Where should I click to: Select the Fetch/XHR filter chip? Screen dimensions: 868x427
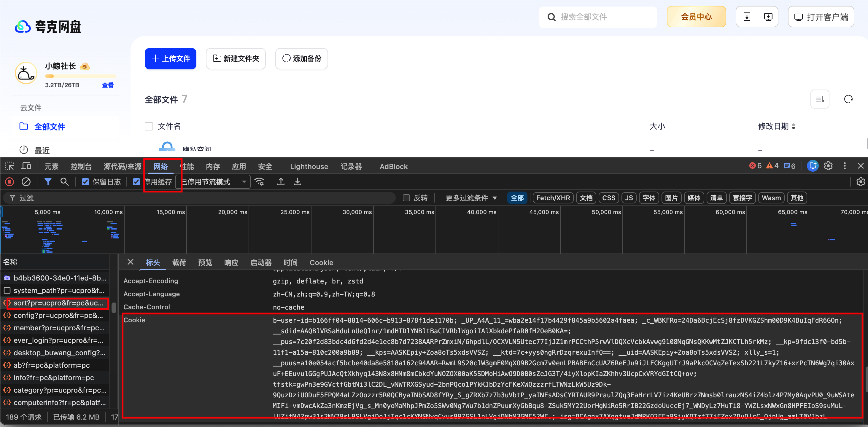[x=553, y=198]
